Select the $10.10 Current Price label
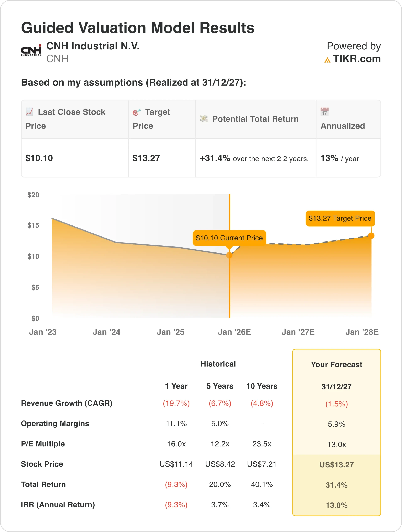This screenshot has height=532, width=402. (x=229, y=238)
